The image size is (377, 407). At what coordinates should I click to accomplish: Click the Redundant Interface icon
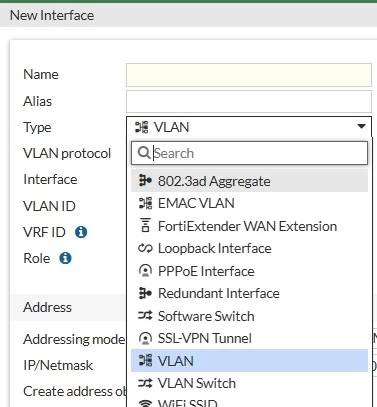point(145,293)
